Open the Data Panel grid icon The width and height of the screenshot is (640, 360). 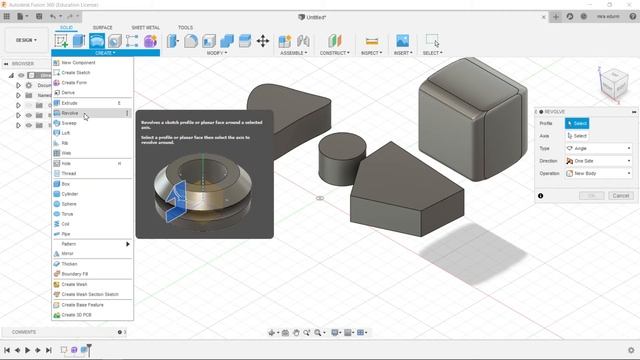click(x=7, y=16)
